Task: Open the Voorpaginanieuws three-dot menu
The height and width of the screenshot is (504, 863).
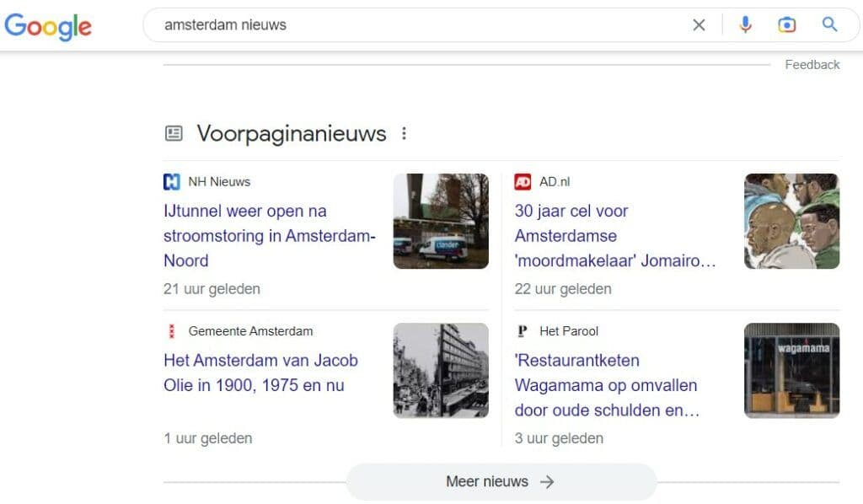Action: click(404, 133)
